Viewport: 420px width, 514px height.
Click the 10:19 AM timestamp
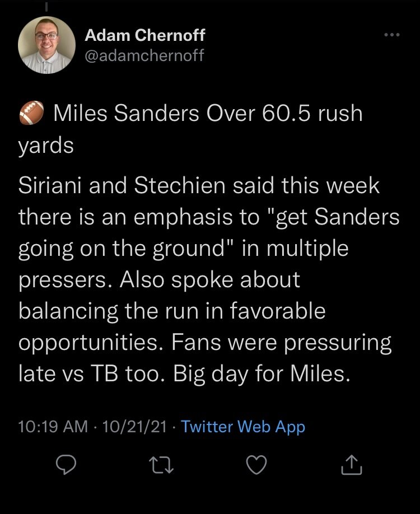pyautogui.click(x=53, y=427)
